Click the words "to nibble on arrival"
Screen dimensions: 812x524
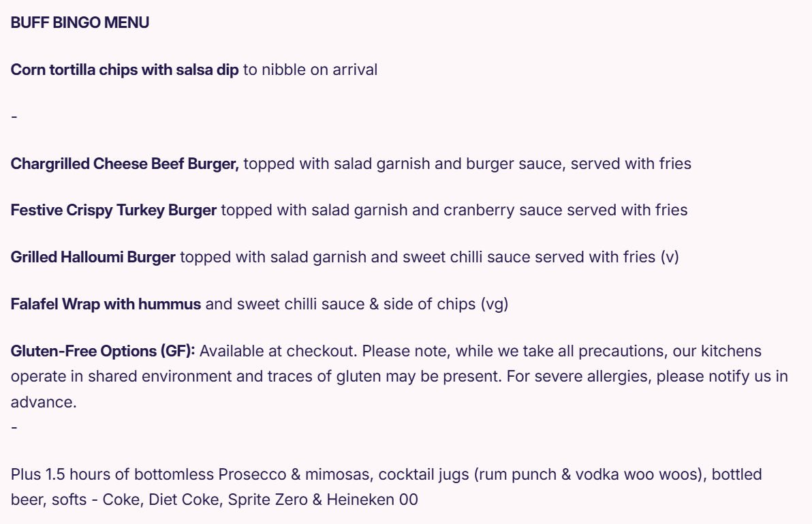click(310, 70)
